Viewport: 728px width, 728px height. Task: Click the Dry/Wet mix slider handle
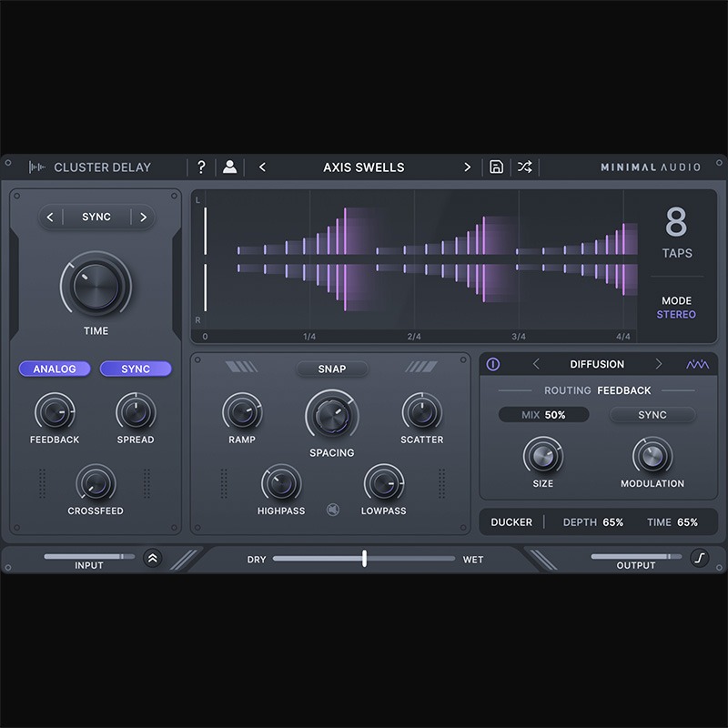click(x=365, y=559)
